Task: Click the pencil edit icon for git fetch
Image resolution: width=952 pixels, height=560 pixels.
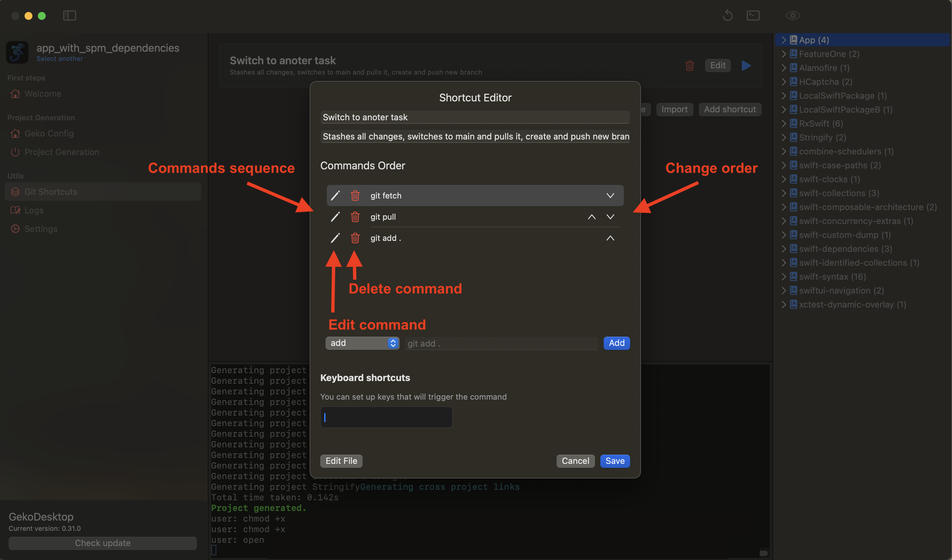Action: click(x=335, y=196)
